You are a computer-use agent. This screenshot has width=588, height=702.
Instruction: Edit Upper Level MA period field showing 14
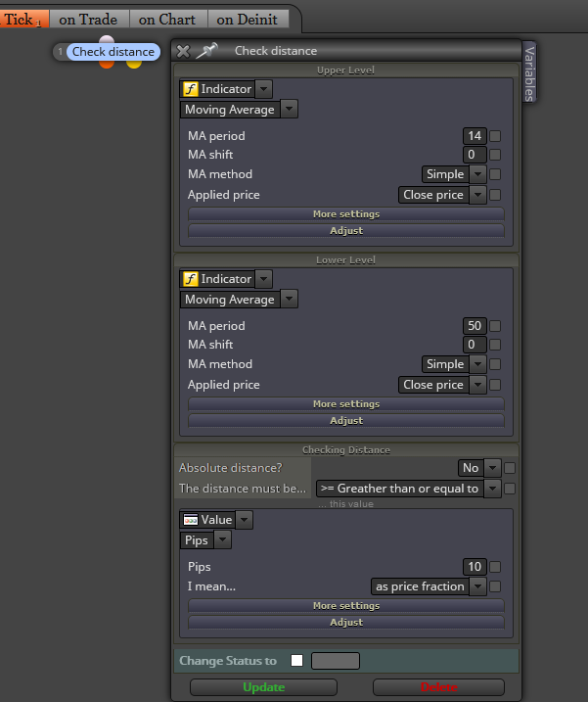click(x=475, y=136)
